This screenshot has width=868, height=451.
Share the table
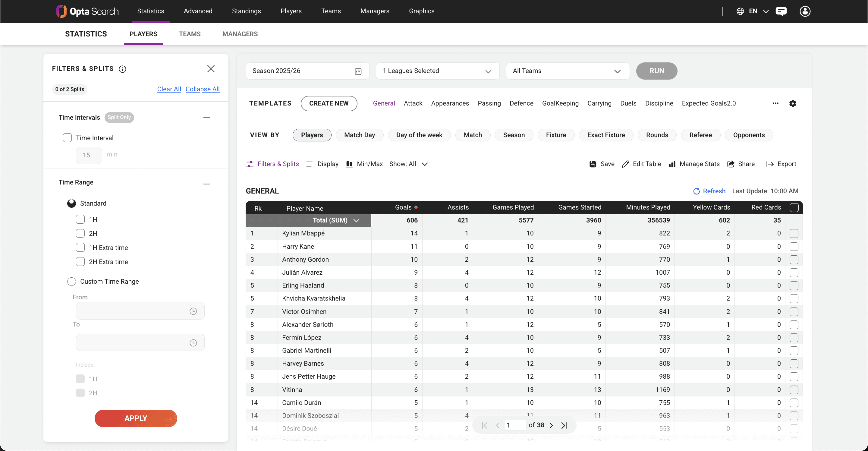[x=741, y=164]
